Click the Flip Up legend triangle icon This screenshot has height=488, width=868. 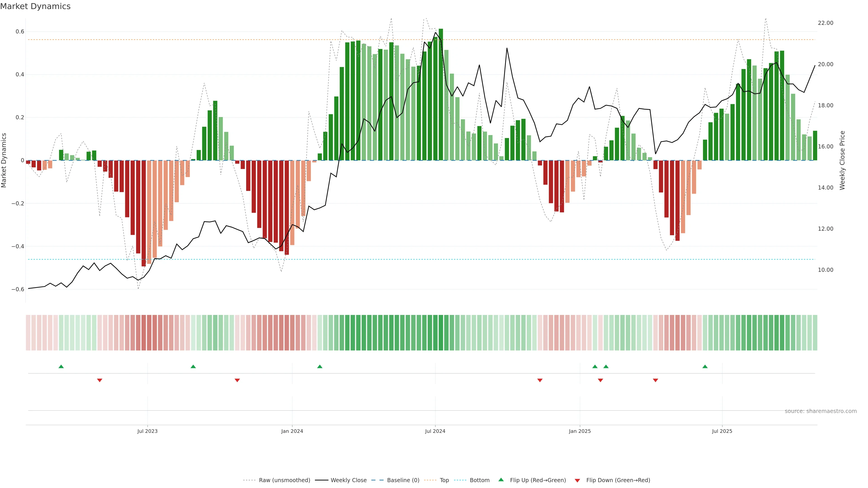[501, 480]
